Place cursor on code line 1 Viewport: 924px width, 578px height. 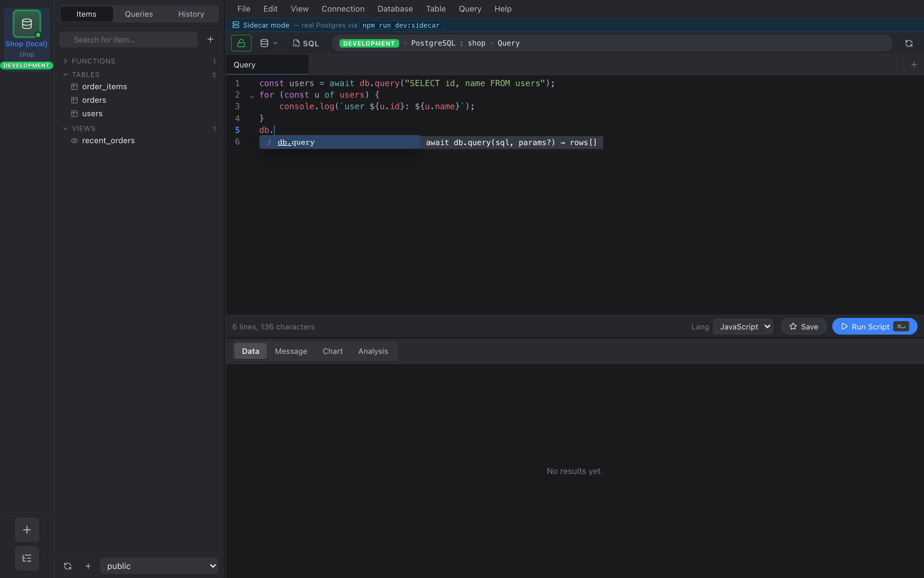pyautogui.click(x=407, y=83)
